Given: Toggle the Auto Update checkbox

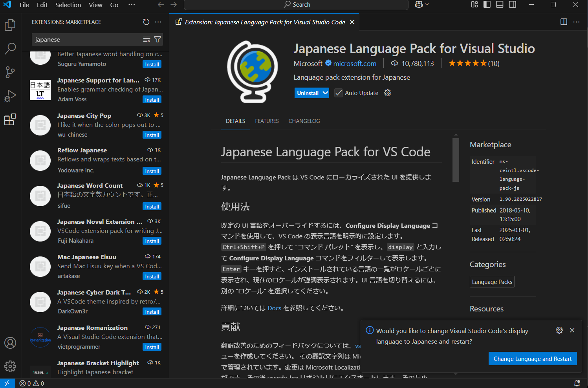Looking at the screenshot, I should click(x=338, y=93).
